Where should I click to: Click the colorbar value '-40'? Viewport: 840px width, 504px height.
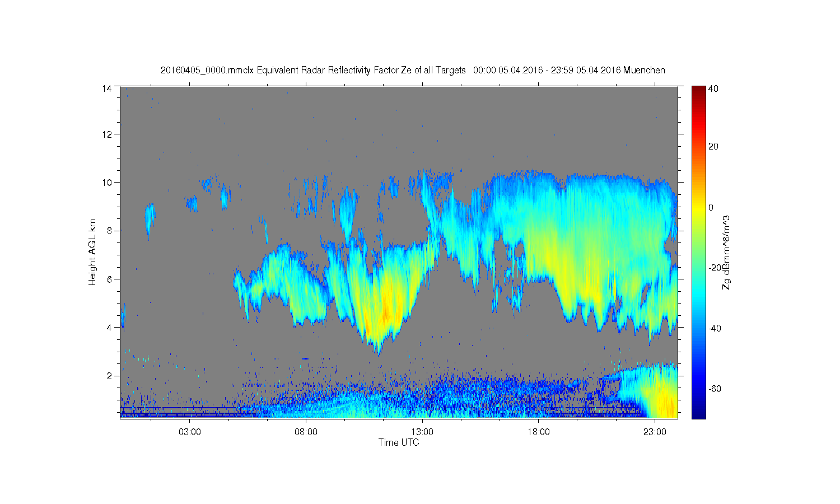(x=715, y=328)
